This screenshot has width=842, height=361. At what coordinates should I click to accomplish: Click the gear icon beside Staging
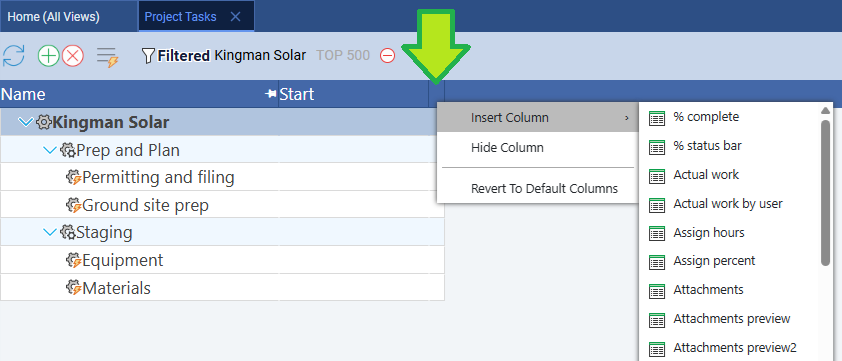[x=68, y=232]
